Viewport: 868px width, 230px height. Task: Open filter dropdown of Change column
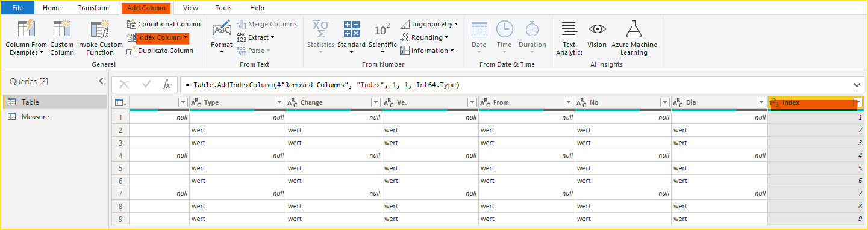click(376, 102)
